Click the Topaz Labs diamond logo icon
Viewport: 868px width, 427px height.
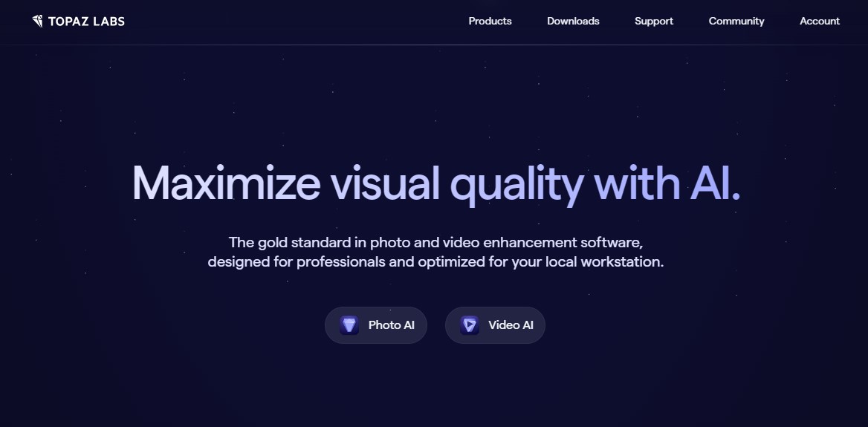point(38,21)
